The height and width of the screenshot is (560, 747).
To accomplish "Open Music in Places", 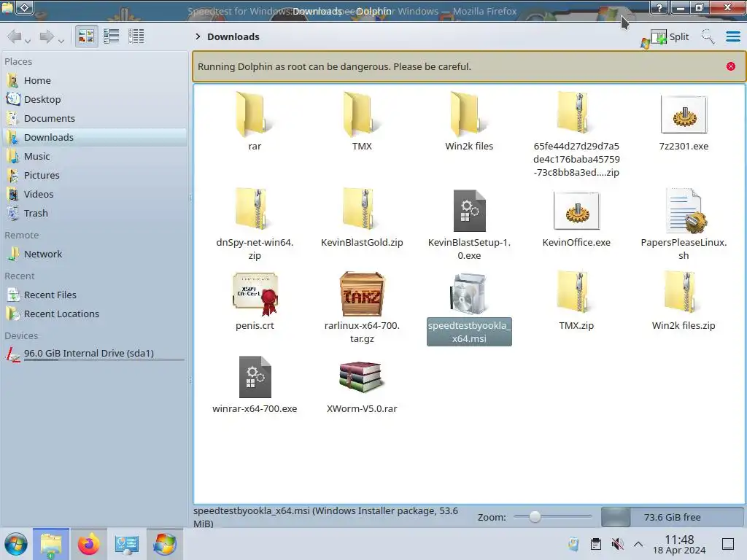I will coord(94,156).
